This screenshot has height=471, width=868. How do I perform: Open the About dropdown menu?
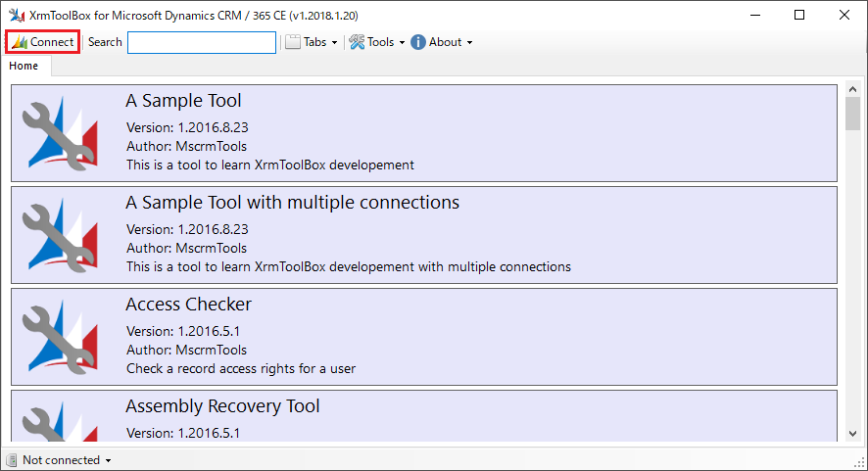442,42
